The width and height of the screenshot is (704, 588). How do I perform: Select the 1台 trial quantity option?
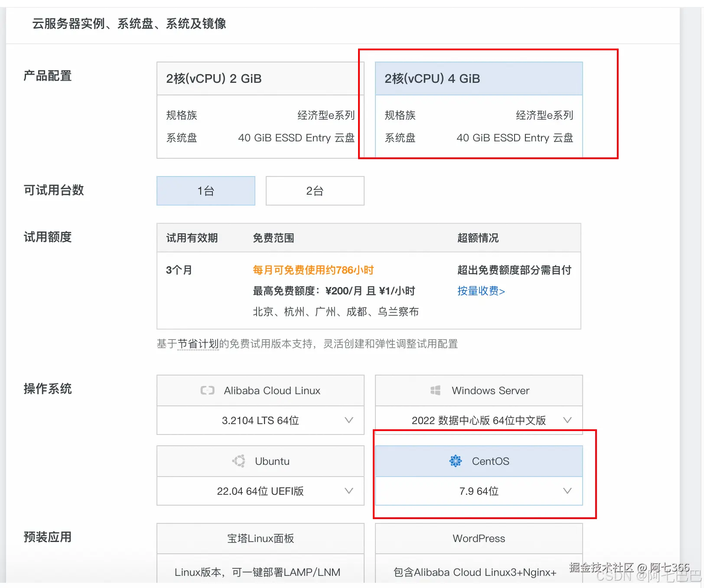205,191
